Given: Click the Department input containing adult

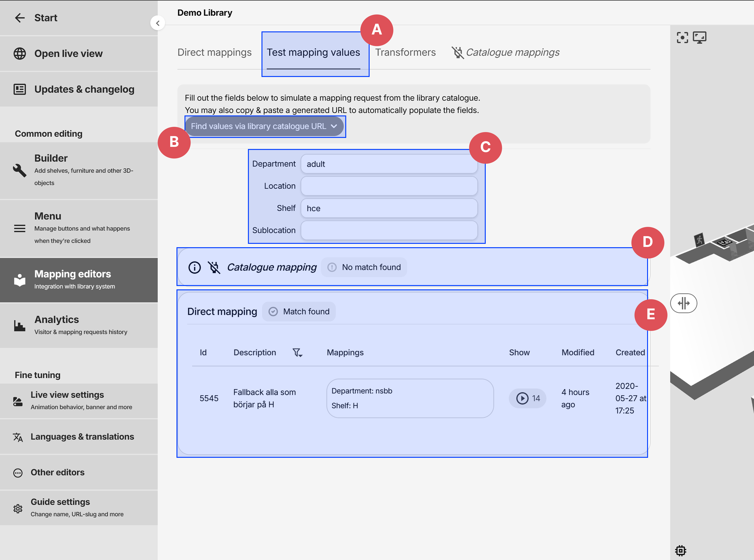Looking at the screenshot, I should [389, 164].
